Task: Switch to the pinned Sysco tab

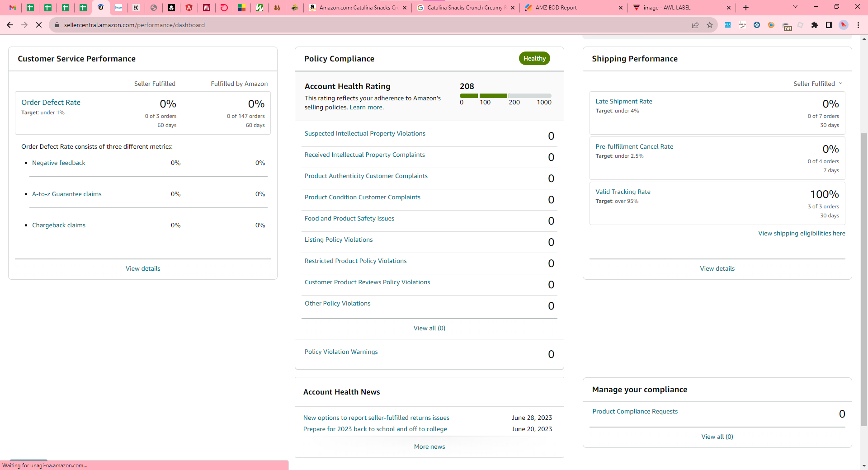Action: 118,8
